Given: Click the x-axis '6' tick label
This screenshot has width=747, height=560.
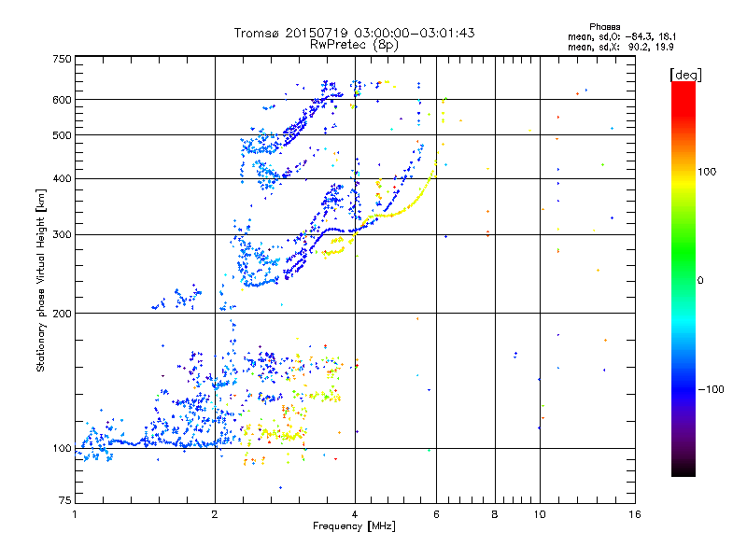Looking at the screenshot, I should (x=436, y=514).
